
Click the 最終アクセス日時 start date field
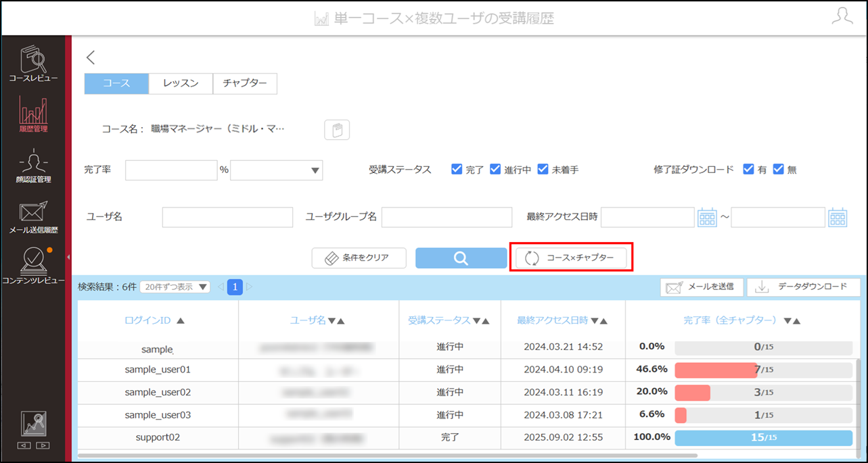tap(647, 217)
